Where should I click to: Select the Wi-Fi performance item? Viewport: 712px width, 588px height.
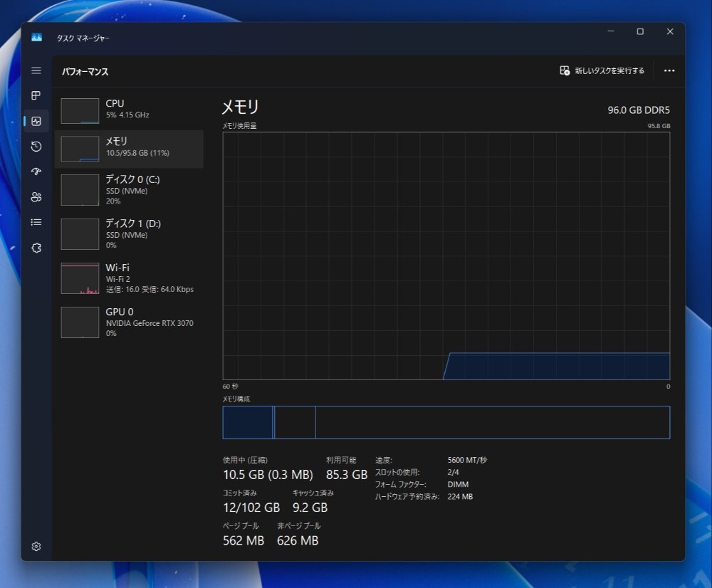click(129, 278)
